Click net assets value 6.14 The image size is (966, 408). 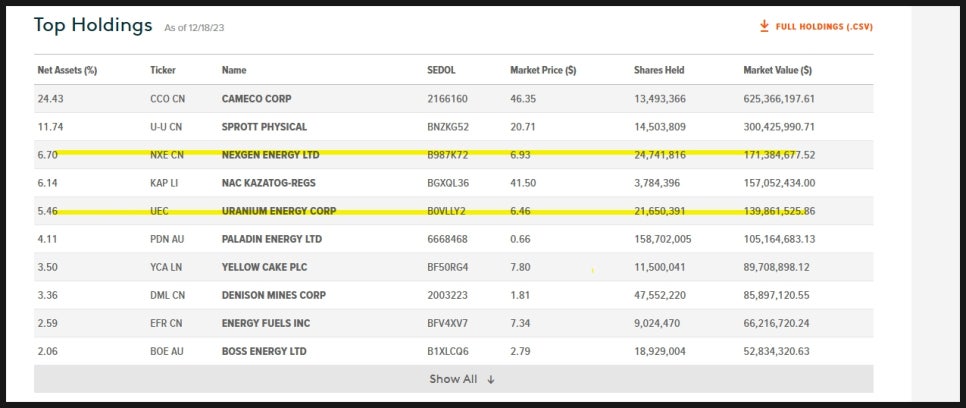click(48, 183)
